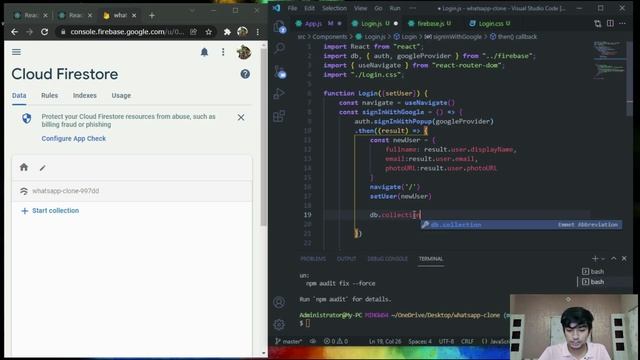Viewport: 640px width, 360px height.
Task: Open Firebase notifications bell
Action: 204,52
